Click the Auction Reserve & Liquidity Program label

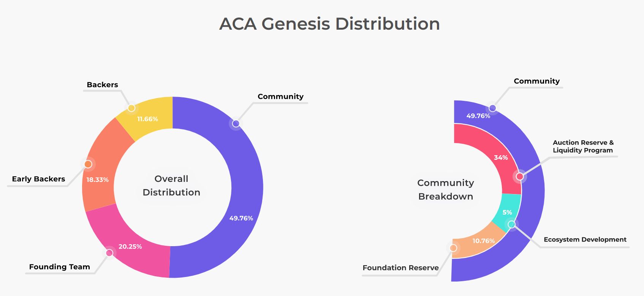(x=583, y=146)
